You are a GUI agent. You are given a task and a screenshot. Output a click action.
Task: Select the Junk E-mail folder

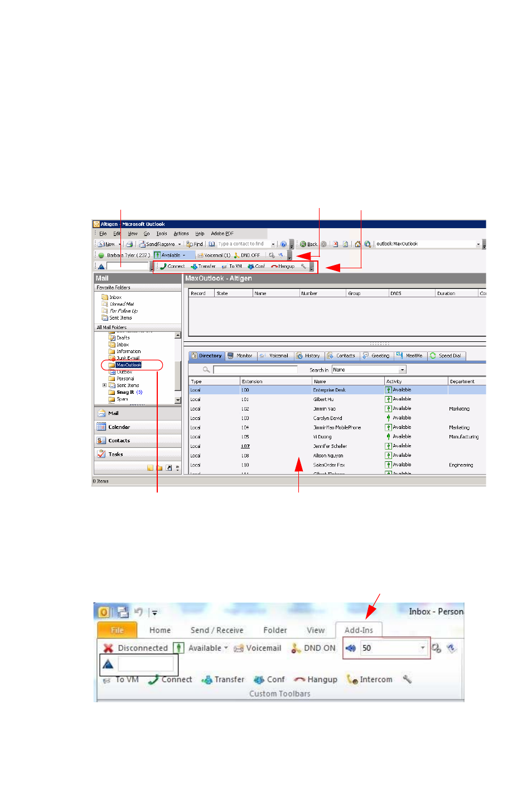(128, 358)
